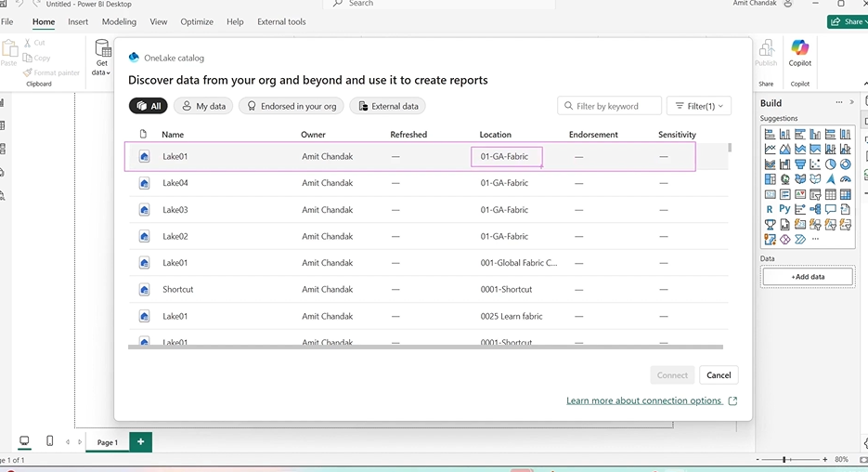Click the Cancel button
The image size is (868, 472).
719,375
